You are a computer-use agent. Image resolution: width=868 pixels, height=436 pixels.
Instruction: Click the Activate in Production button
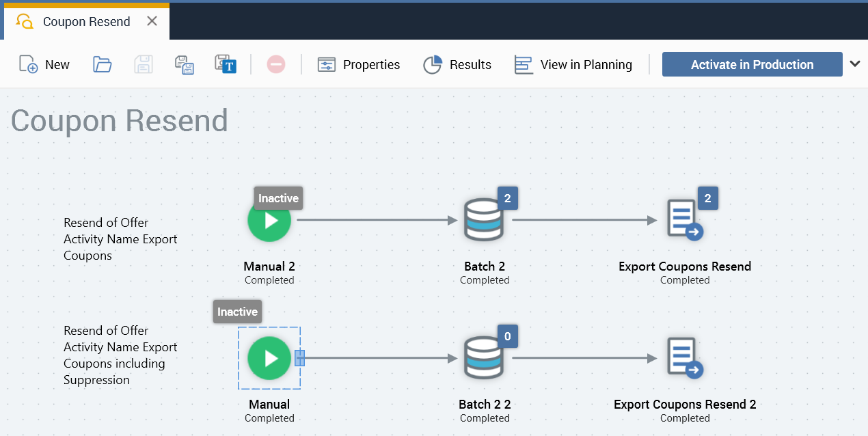752,65
